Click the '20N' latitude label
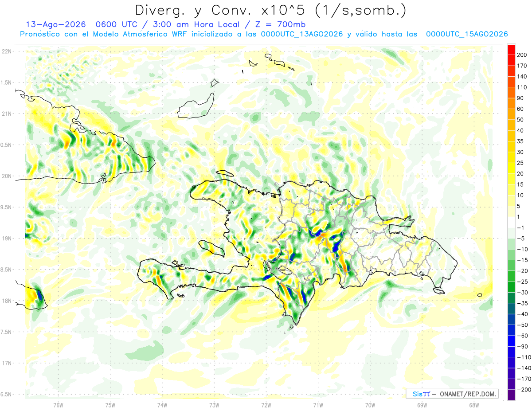This screenshot has width=532, height=411. (x=7, y=176)
